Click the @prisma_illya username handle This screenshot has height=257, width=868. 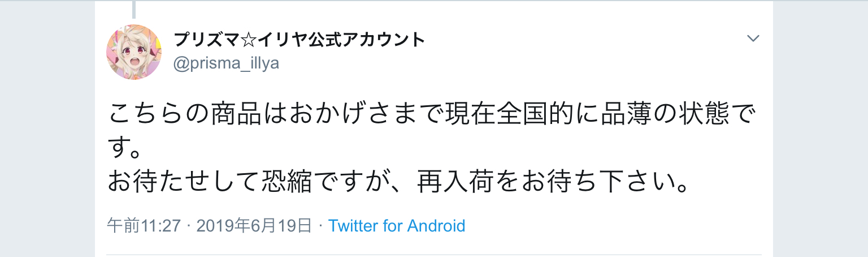pyautogui.click(x=226, y=63)
